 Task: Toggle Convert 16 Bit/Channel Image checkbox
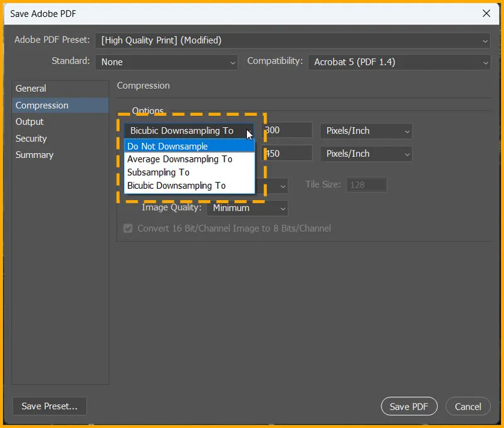coord(128,228)
